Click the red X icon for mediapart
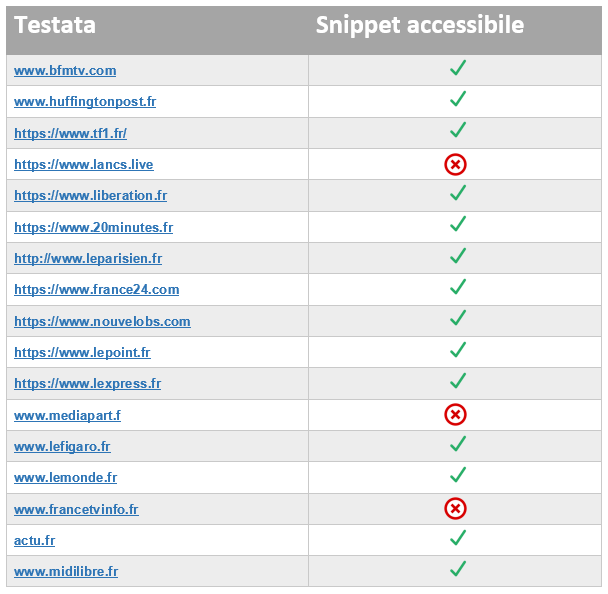This screenshot has height=594, width=608. [x=455, y=414]
